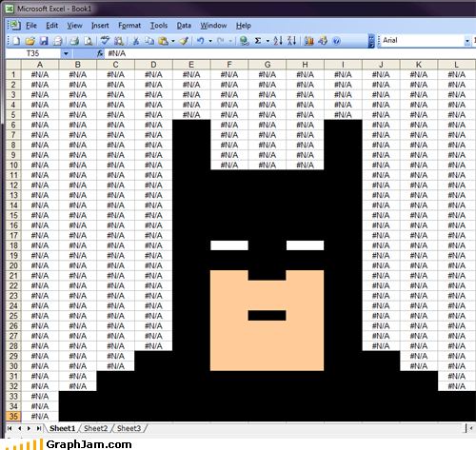Cut selection with the scissors icon
This screenshot has height=450, width=476.
pyautogui.click(x=136, y=41)
